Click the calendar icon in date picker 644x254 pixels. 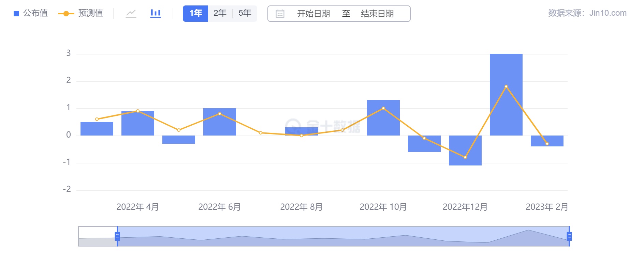point(280,14)
